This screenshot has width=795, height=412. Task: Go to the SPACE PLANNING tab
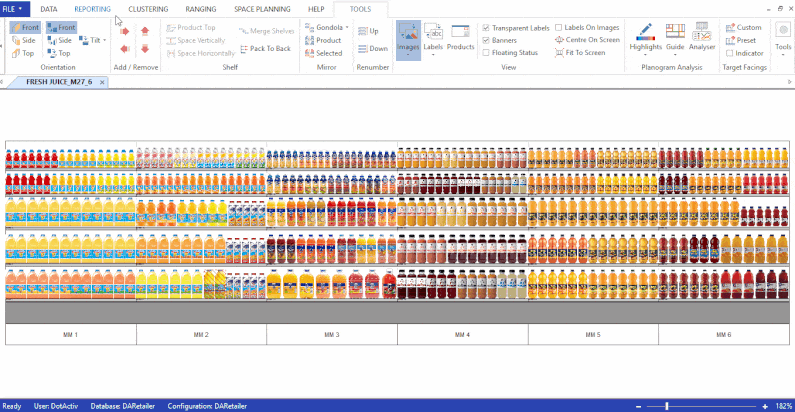click(x=262, y=9)
